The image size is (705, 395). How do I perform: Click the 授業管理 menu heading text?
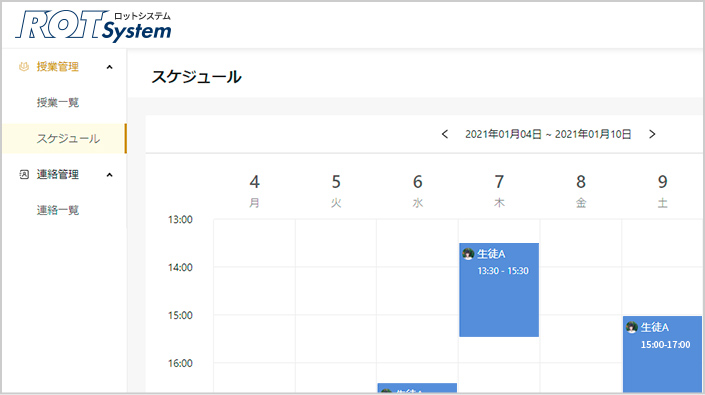click(58, 67)
